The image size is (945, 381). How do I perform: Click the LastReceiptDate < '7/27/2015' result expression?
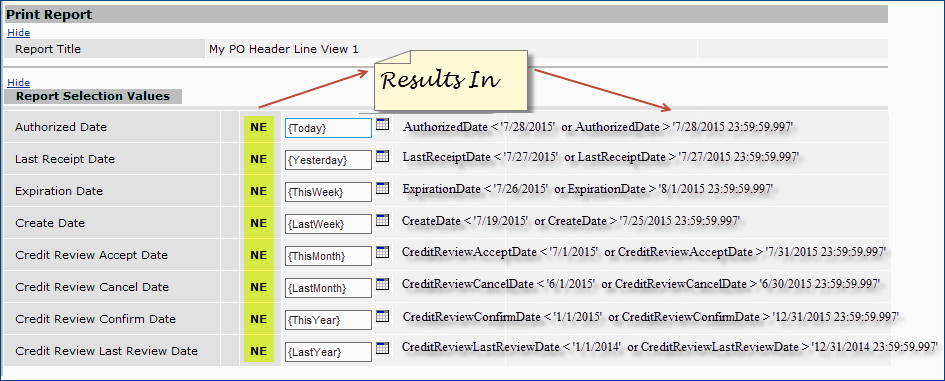tap(601, 157)
